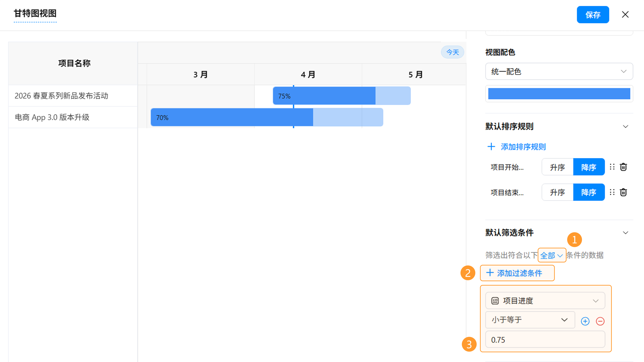Save the Gantt view settings
Viewport: 644px width, 362px height.
tap(593, 15)
